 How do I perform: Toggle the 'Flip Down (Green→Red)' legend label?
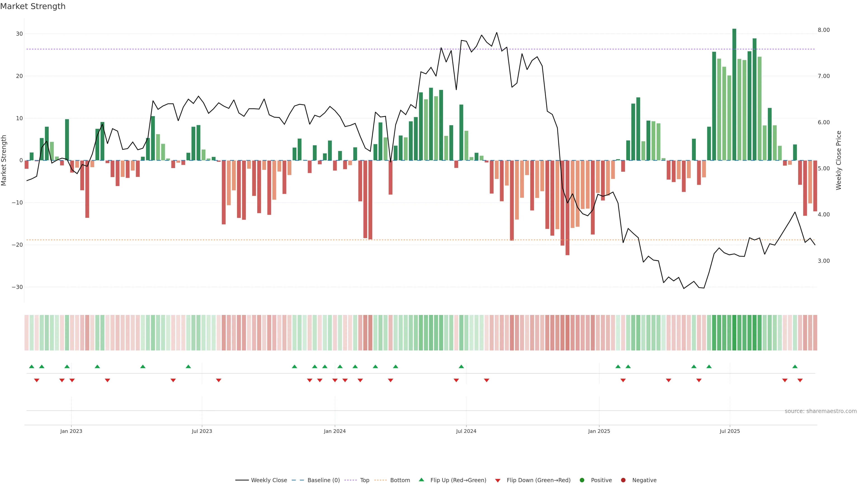pyautogui.click(x=538, y=480)
